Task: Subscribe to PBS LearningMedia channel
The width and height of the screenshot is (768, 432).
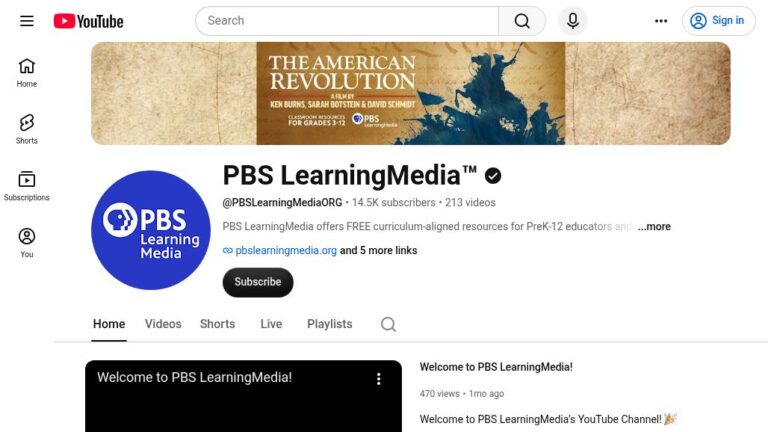Action: click(258, 282)
